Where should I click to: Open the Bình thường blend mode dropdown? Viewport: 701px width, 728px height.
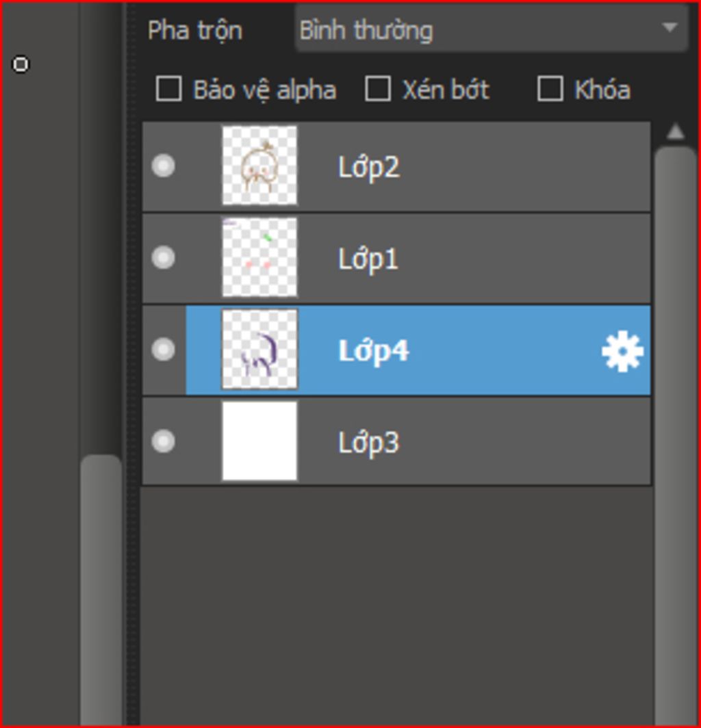pos(491,29)
